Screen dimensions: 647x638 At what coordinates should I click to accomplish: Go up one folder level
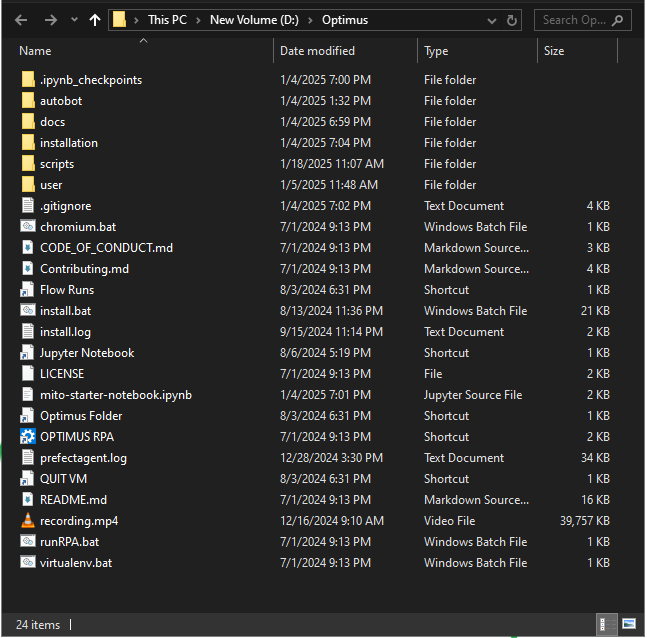(95, 20)
